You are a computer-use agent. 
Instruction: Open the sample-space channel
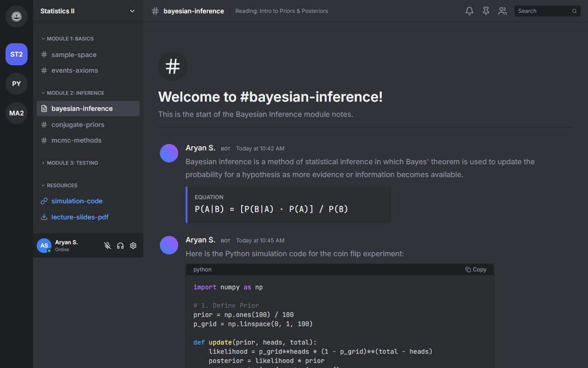tap(74, 55)
